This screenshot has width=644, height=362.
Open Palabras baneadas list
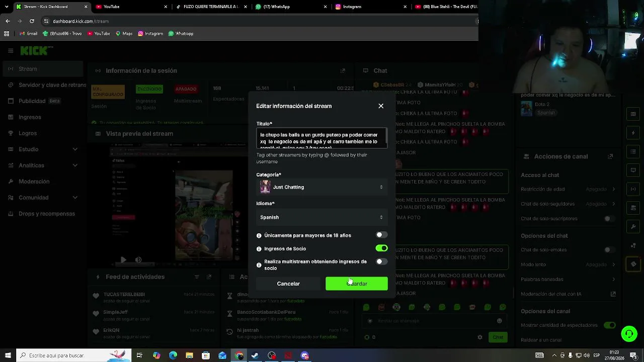pyautogui.click(x=568, y=279)
